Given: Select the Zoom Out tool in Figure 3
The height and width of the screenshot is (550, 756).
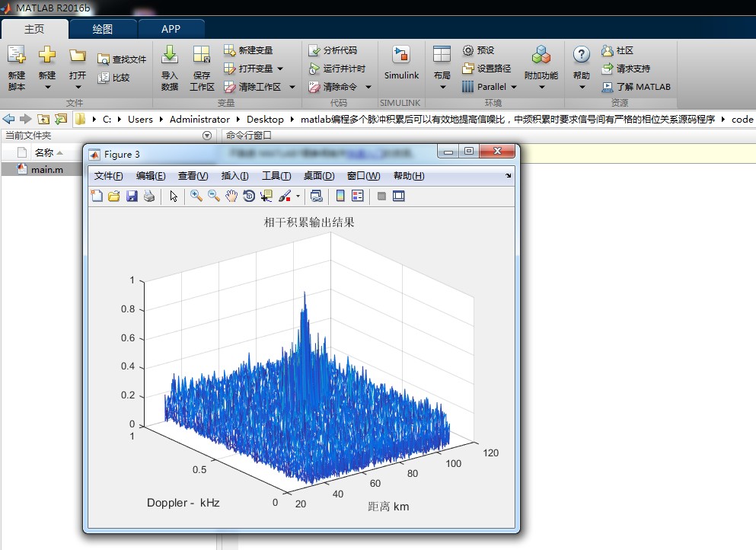Looking at the screenshot, I should click(x=214, y=196).
